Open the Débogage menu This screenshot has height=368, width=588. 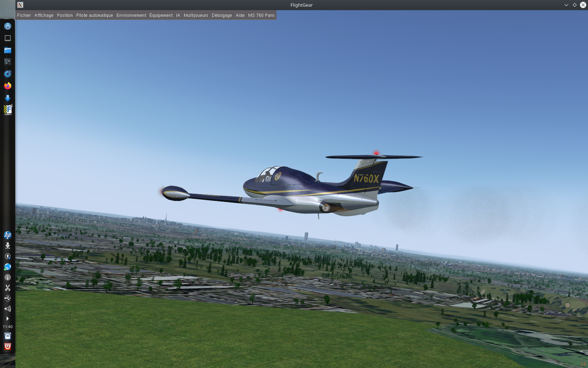[222, 15]
